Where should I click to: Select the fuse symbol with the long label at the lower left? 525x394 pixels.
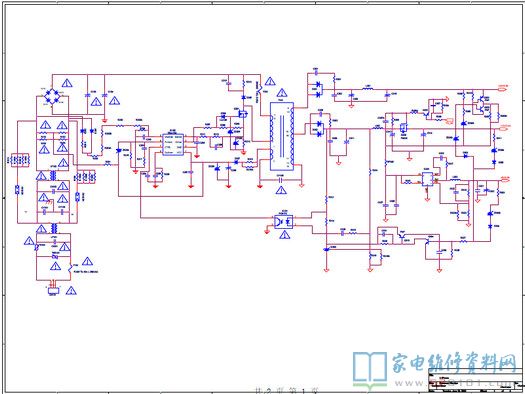(x=70, y=267)
